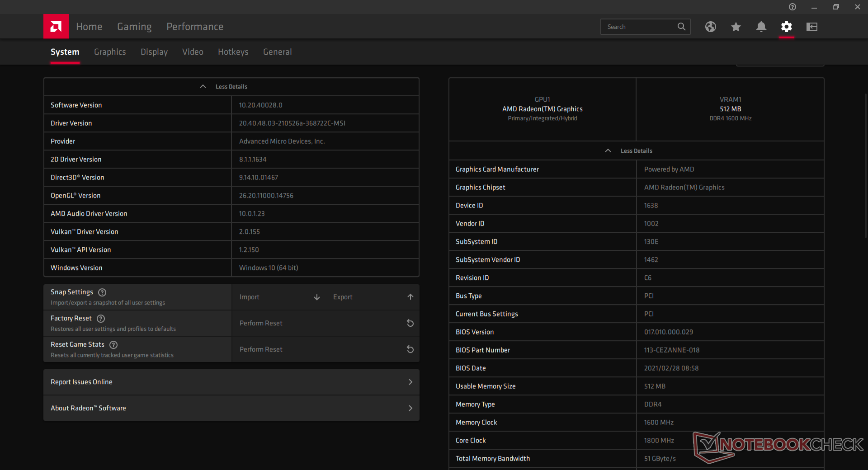The height and width of the screenshot is (470, 868).
Task: Switch to the Display tab
Action: (x=154, y=52)
